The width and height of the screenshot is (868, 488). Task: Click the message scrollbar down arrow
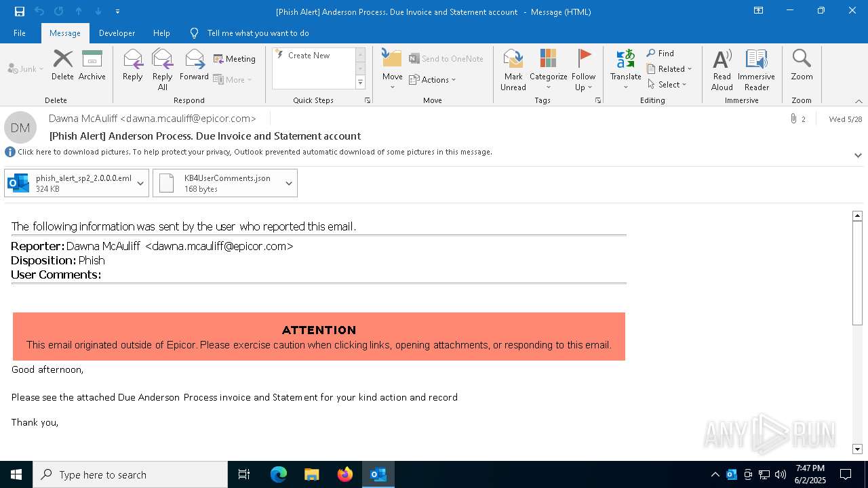[857, 449]
